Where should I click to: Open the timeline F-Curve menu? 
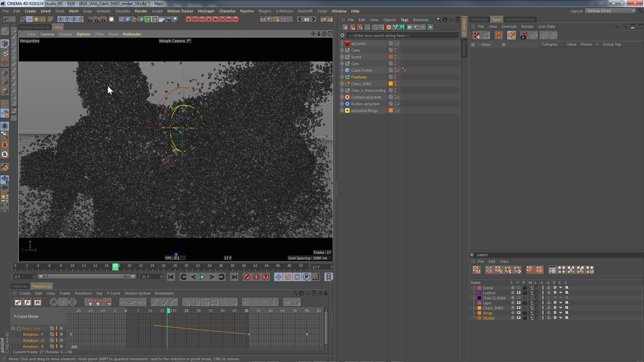[x=113, y=293]
